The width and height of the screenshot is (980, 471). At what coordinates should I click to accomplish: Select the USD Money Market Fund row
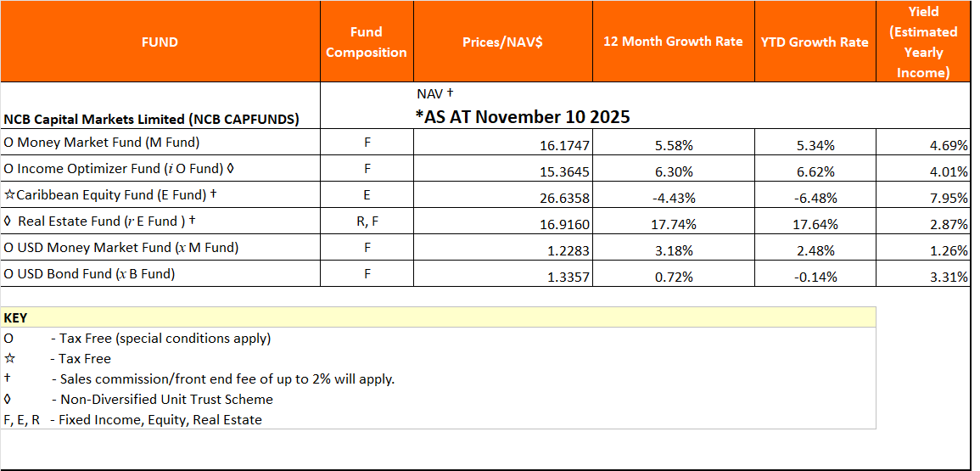[x=120, y=248]
